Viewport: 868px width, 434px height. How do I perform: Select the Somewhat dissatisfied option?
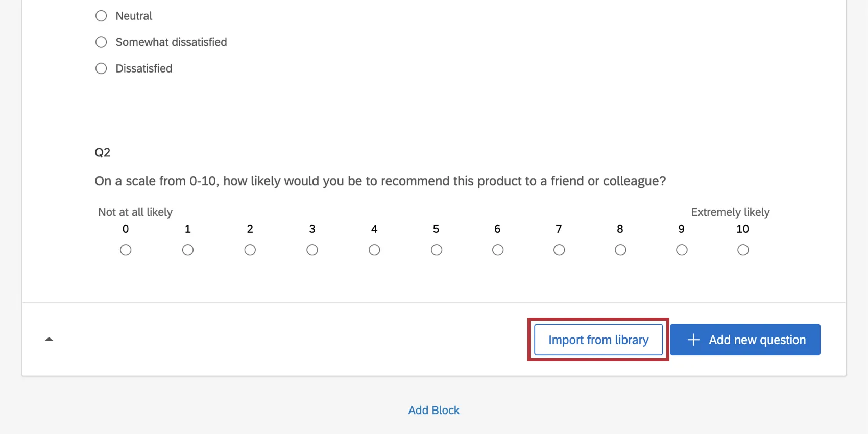pyautogui.click(x=101, y=42)
